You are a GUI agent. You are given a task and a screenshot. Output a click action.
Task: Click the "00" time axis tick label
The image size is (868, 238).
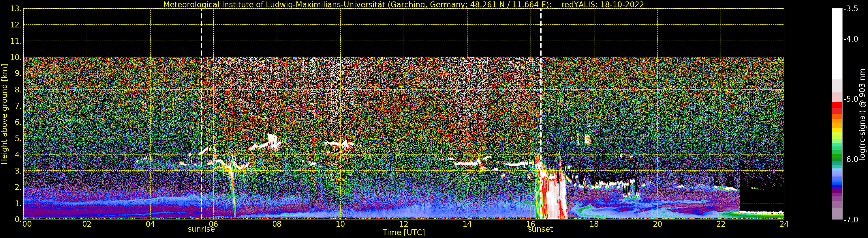coord(27,224)
